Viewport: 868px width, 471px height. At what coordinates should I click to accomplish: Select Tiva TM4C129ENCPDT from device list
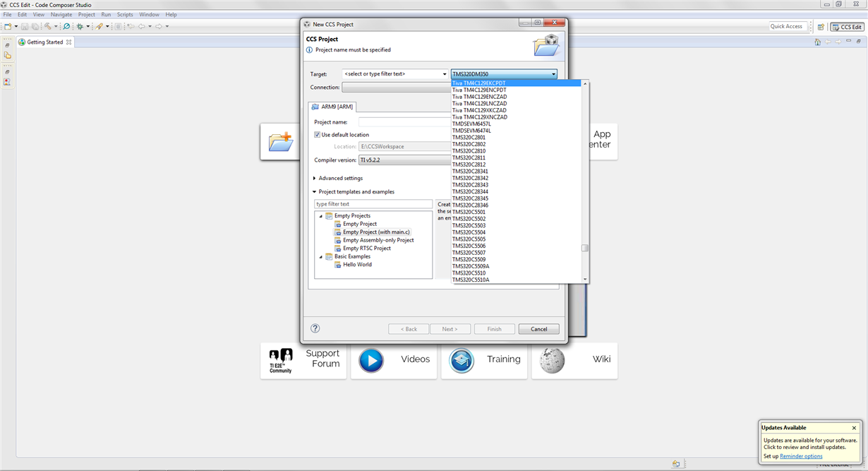[x=516, y=90]
